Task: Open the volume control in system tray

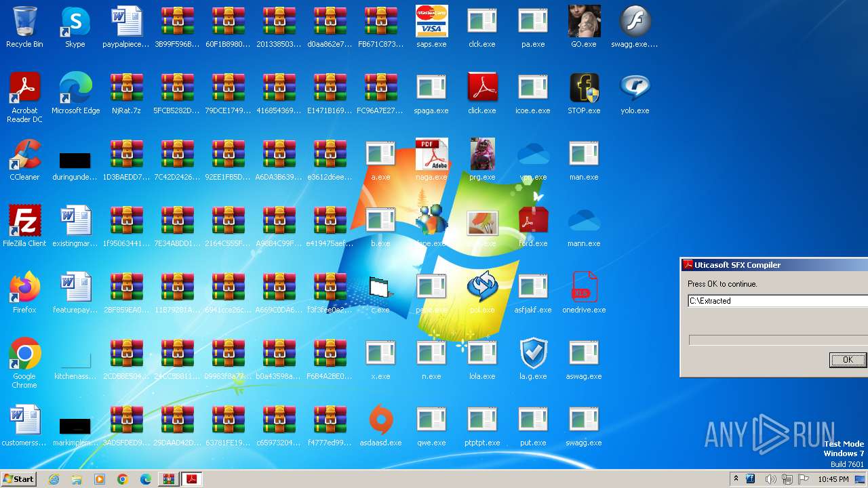Action: coord(770,479)
